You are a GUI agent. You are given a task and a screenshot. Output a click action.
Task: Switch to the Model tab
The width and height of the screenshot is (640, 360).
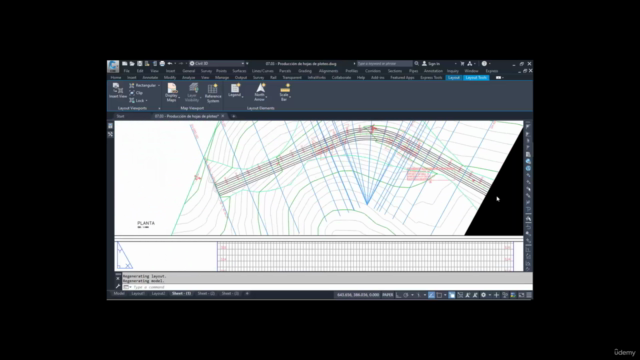pyautogui.click(x=119, y=293)
